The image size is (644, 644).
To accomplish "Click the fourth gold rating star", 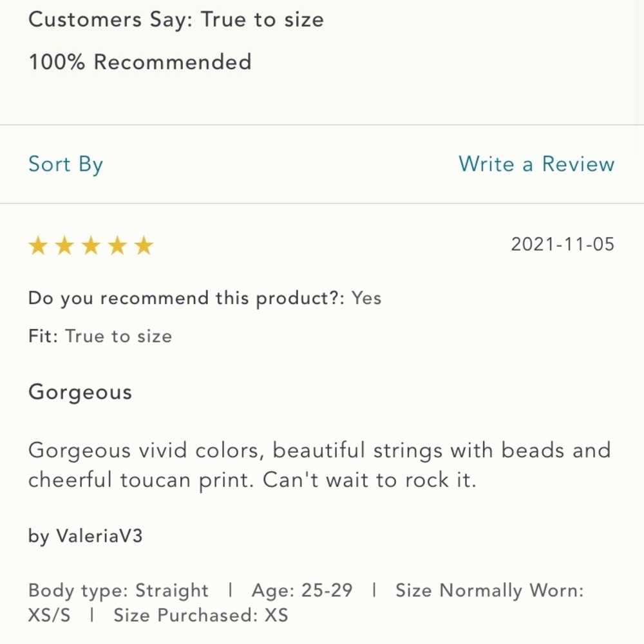I will tap(117, 245).
